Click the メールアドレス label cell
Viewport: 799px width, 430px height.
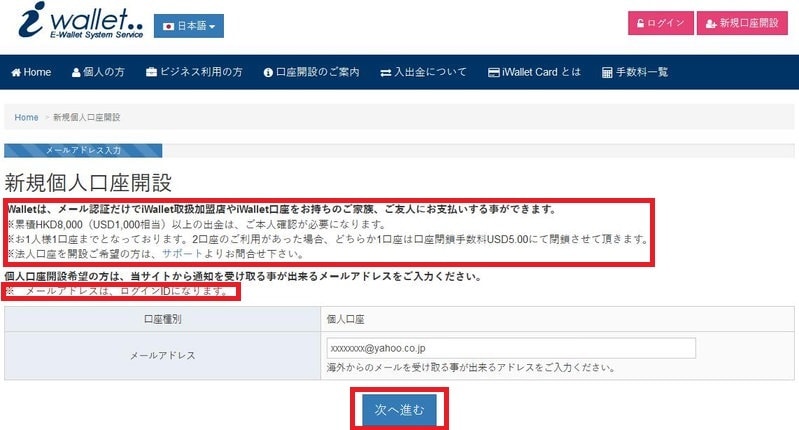(163, 356)
